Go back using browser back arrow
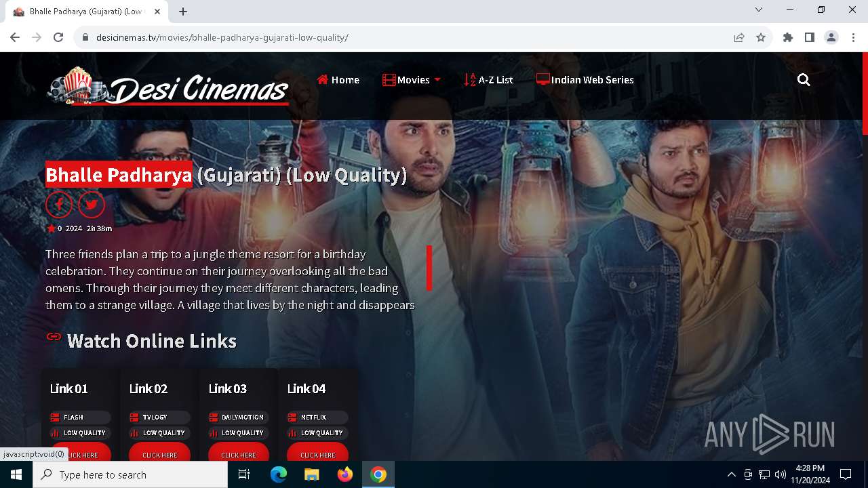This screenshot has width=868, height=488. tap(15, 37)
